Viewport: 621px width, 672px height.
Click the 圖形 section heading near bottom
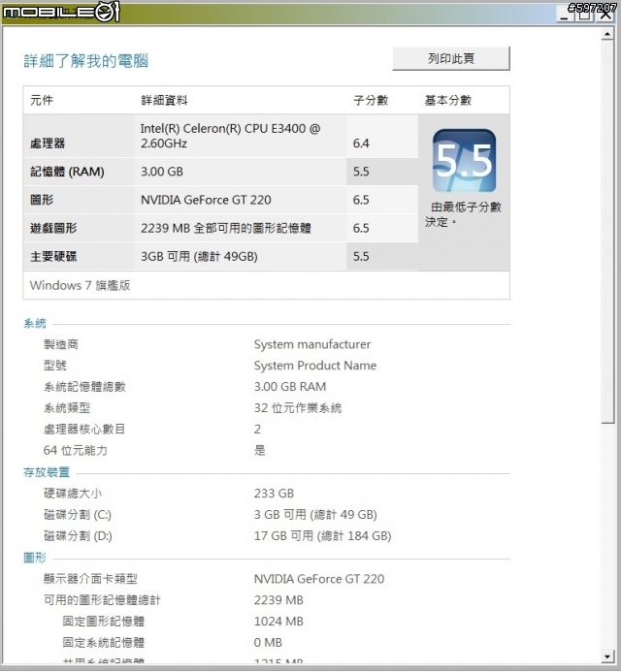pos(35,558)
